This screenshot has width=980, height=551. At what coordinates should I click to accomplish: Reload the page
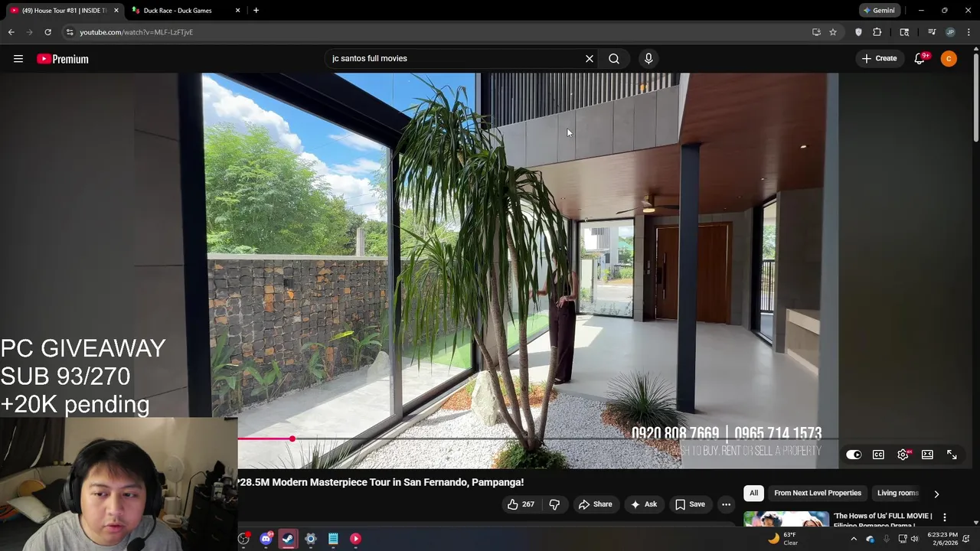(x=47, y=32)
